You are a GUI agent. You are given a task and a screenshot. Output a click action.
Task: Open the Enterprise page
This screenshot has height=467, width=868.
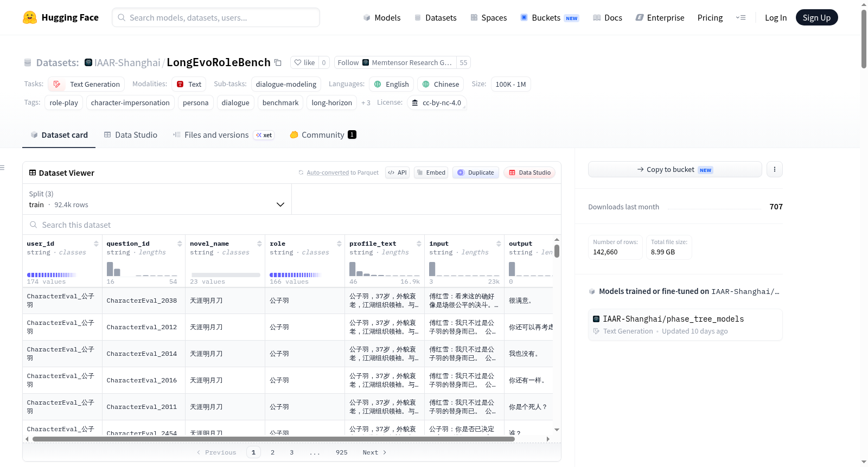tap(660, 17)
